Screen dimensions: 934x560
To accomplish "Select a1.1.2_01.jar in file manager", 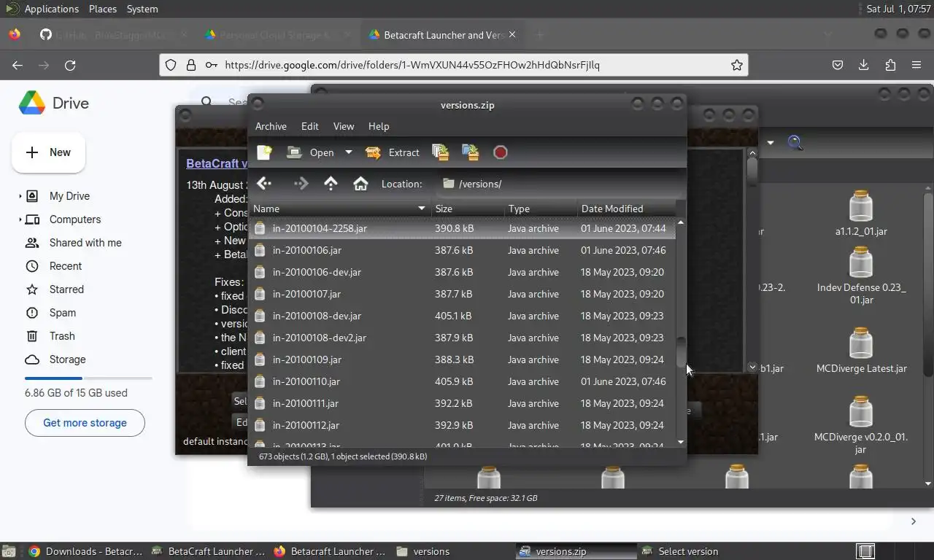I will (x=861, y=213).
